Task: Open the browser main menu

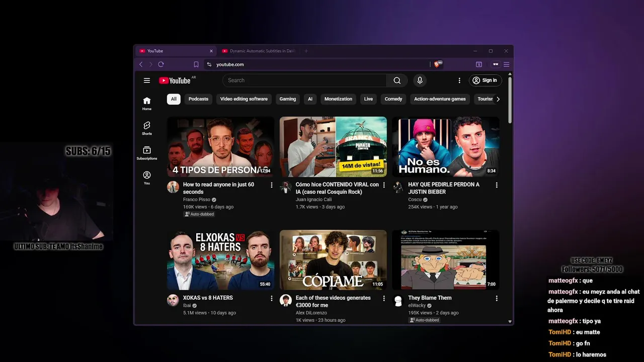Action: click(507, 64)
